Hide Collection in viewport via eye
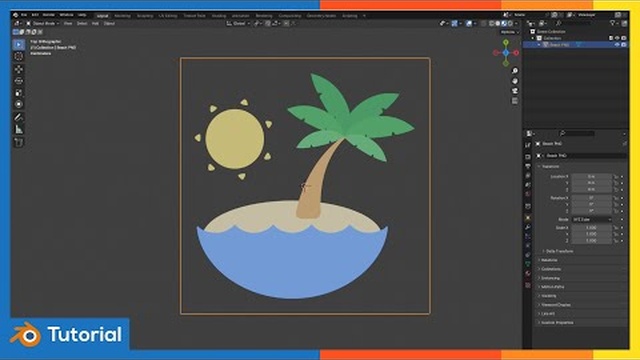Viewport: 640px width, 360px height. pyautogui.click(x=617, y=38)
